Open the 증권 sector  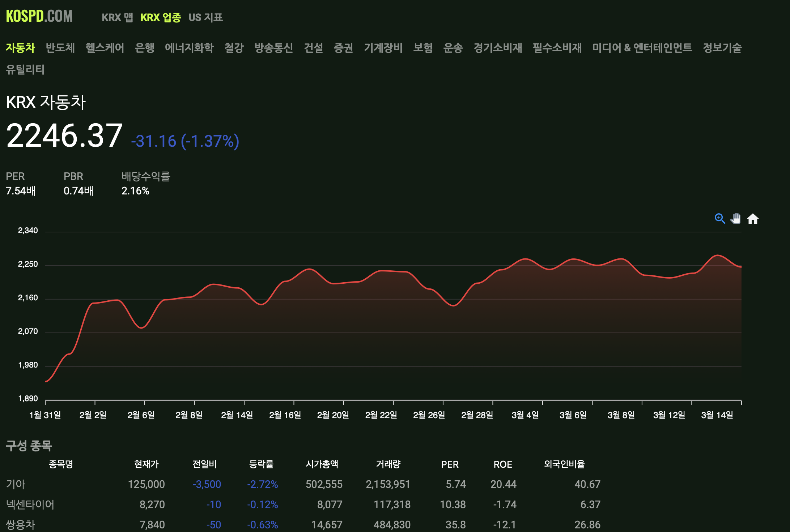[343, 48]
